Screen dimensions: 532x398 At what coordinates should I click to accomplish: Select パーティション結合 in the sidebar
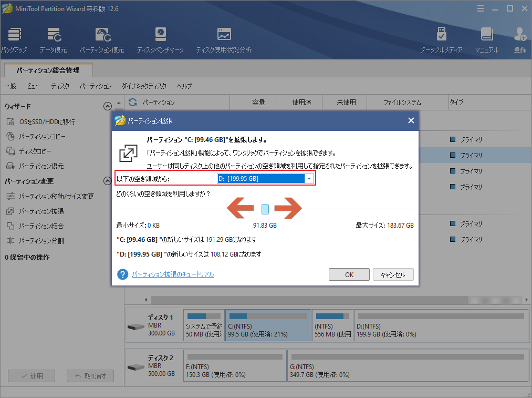click(45, 226)
